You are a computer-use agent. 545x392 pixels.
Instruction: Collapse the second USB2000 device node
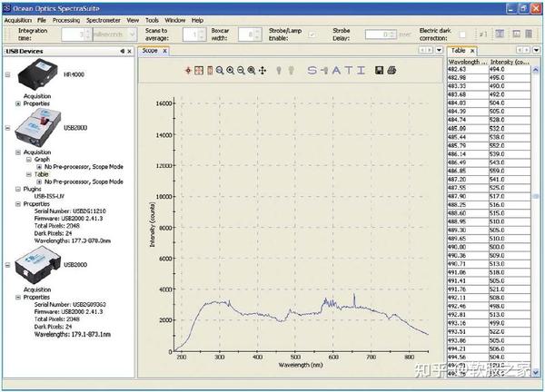click(x=7, y=265)
